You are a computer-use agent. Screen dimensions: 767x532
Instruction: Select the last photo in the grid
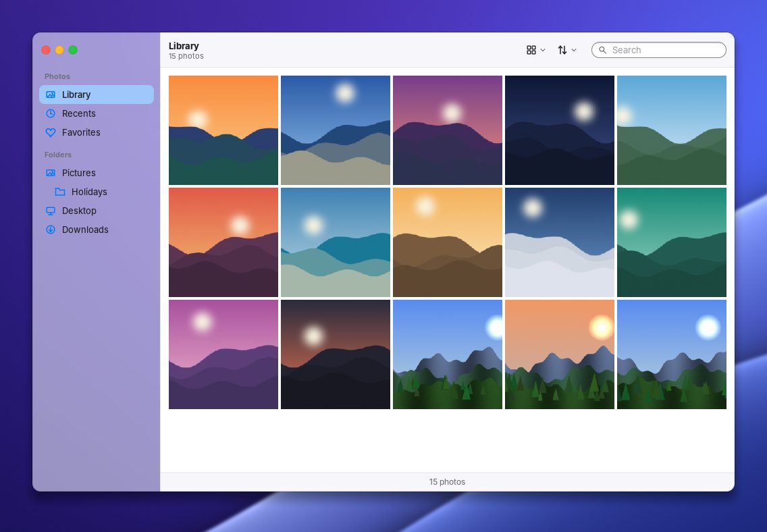click(x=672, y=354)
